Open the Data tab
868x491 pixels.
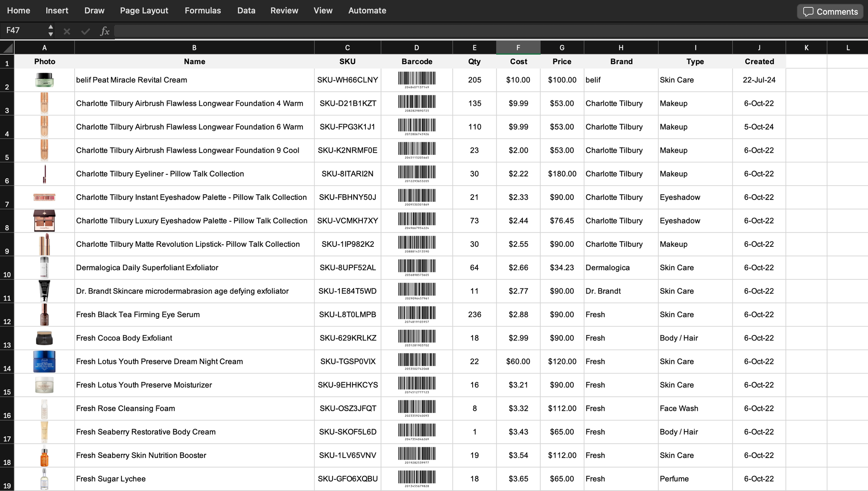tap(246, 10)
